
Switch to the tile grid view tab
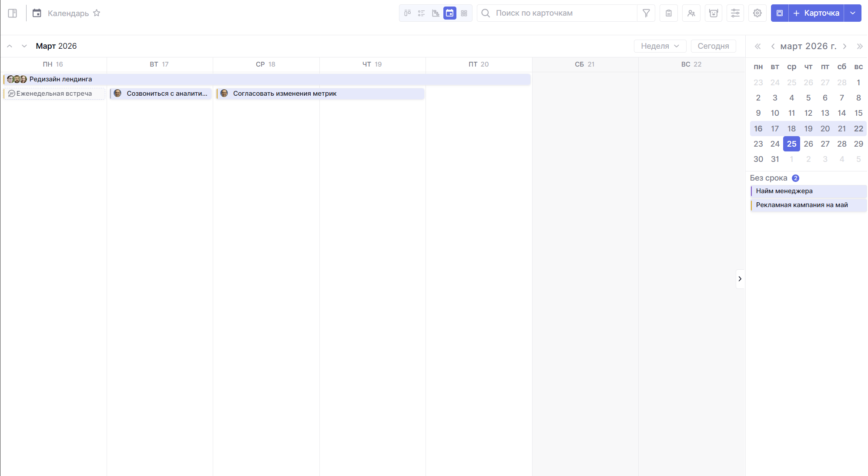464,13
